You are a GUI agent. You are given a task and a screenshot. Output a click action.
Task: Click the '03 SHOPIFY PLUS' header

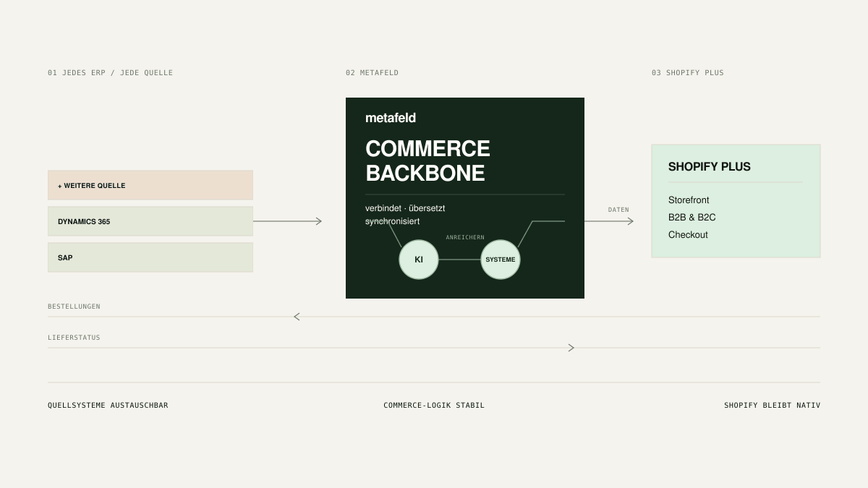tap(687, 73)
